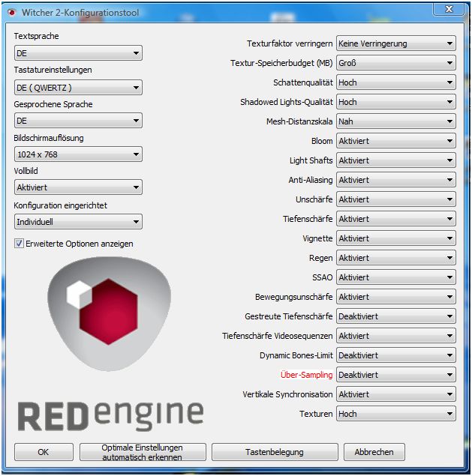This screenshot has height=476, width=472.
Task: Open the Shadowed Lights-Qualität dropdown
Action: pyautogui.click(x=396, y=102)
